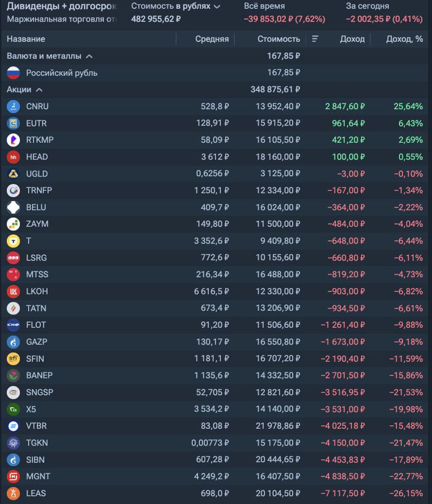This screenshot has width=432, height=504.
Task: Sort by the Доход, % column header
Action: pyautogui.click(x=404, y=39)
